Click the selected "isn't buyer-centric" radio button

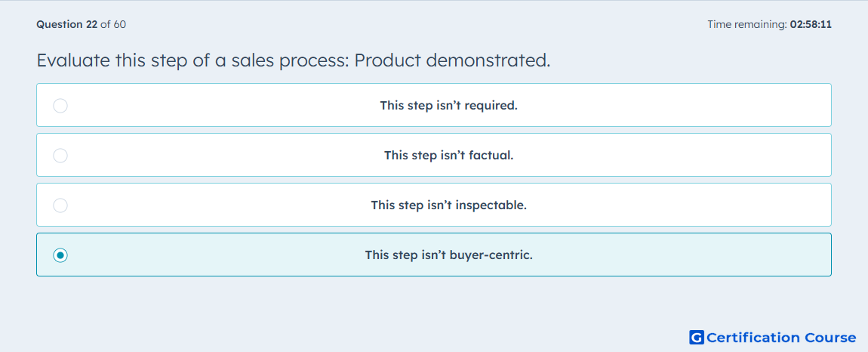pyautogui.click(x=60, y=255)
